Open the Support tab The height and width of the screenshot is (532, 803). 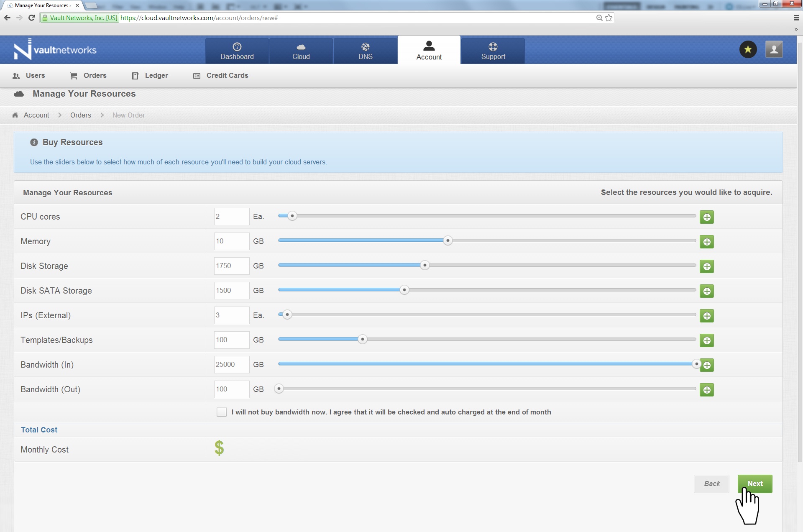pyautogui.click(x=493, y=51)
